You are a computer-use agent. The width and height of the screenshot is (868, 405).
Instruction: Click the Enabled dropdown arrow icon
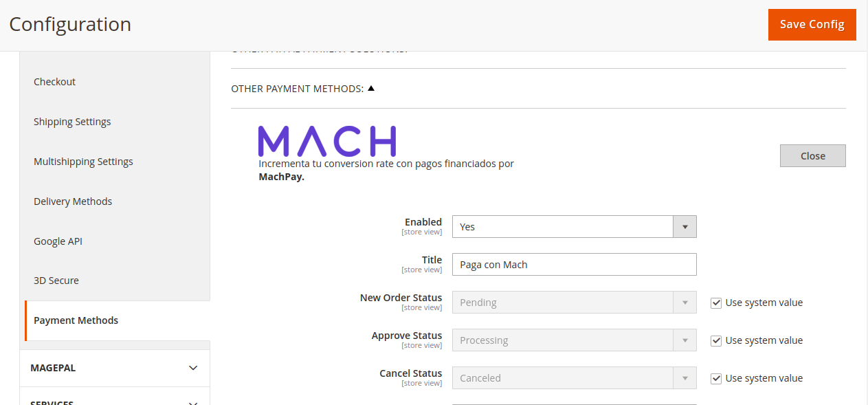tap(685, 227)
